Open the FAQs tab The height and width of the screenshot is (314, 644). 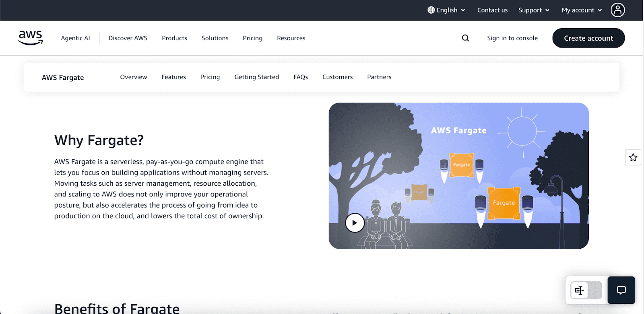301,77
